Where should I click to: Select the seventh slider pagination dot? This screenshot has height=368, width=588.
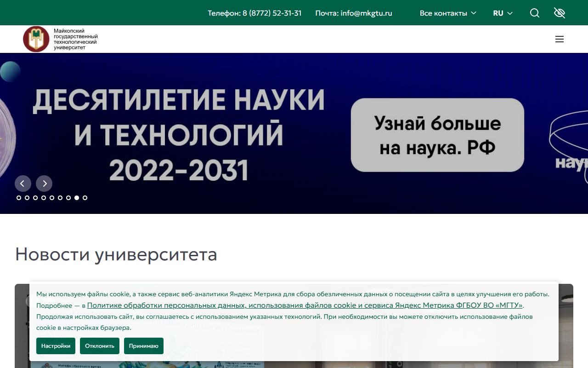[68, 198]
